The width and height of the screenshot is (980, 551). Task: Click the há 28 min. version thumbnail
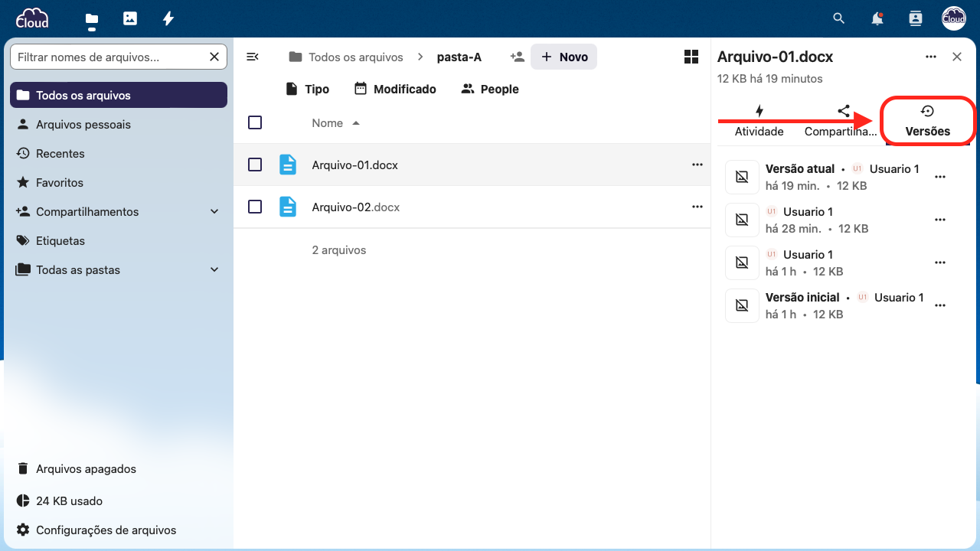[x=742, y=220]
